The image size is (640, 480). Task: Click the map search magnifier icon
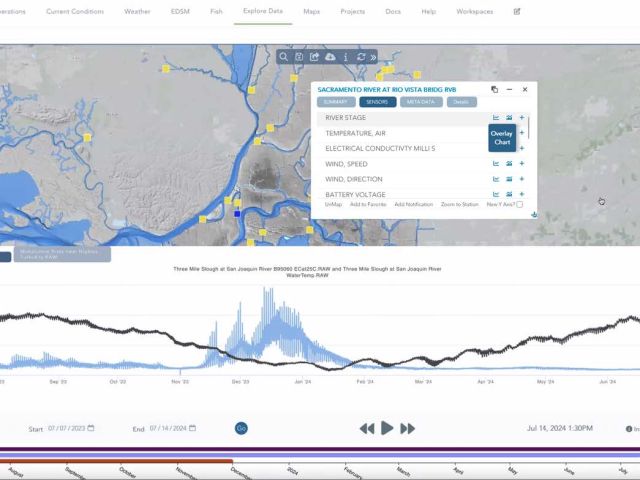click(x=285, y=57)
